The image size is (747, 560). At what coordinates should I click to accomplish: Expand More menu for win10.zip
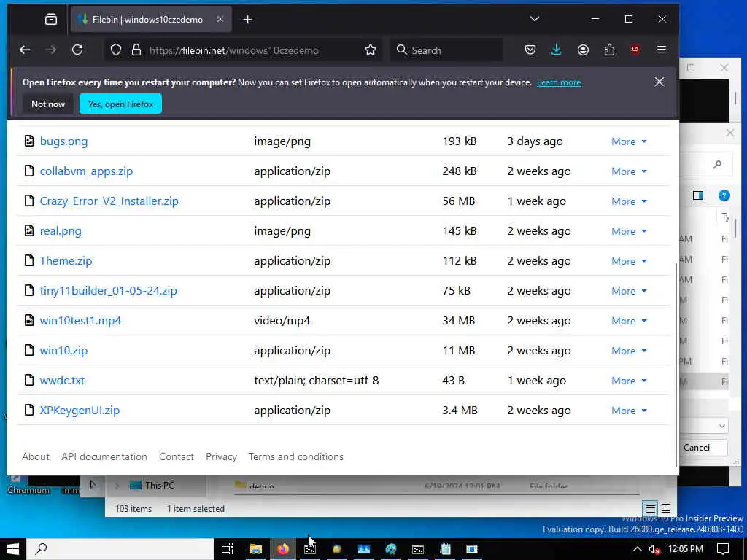[x=629, y=351]
